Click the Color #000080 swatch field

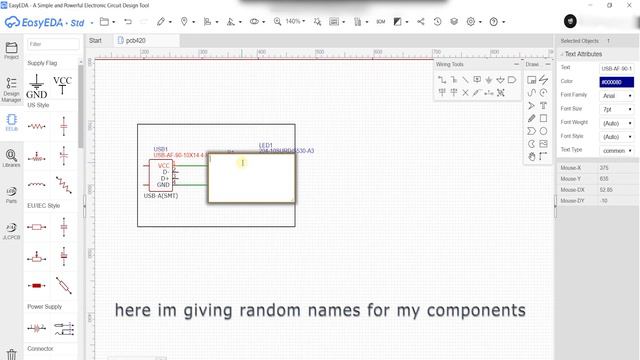pyautogui.click(x=617, y=82)
